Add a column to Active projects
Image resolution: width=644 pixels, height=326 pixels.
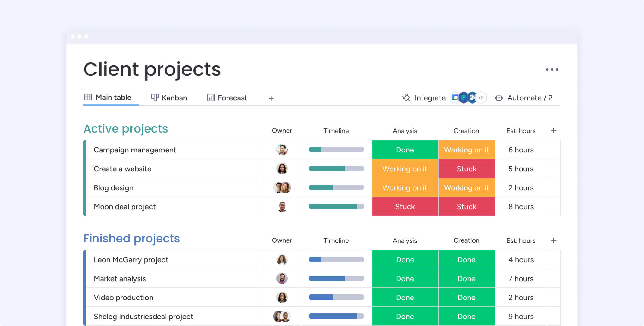coord(553,130)
